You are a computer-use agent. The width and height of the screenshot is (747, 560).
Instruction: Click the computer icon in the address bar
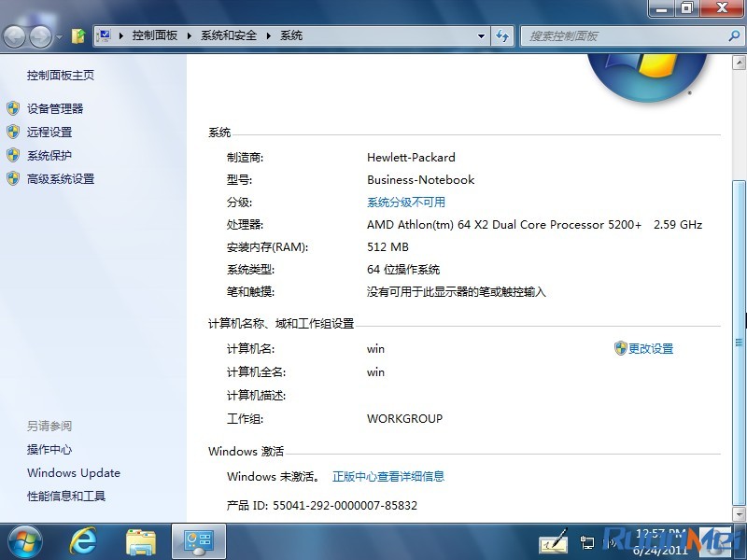(x=104, y=35)
